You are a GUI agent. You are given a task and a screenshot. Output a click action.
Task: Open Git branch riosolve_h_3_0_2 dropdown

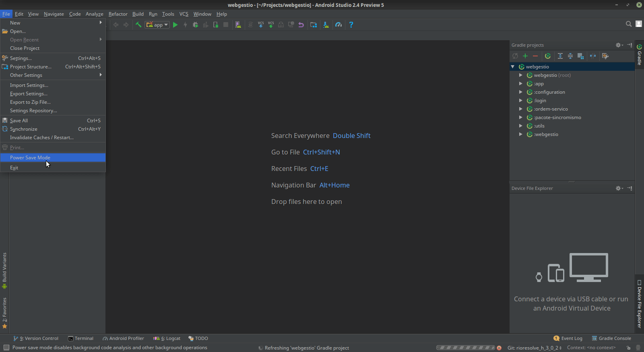pos(535,348)
